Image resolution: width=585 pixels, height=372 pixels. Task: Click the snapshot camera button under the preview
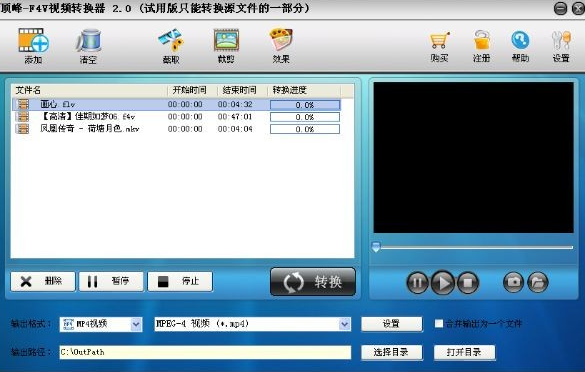[x=513, y=282]
